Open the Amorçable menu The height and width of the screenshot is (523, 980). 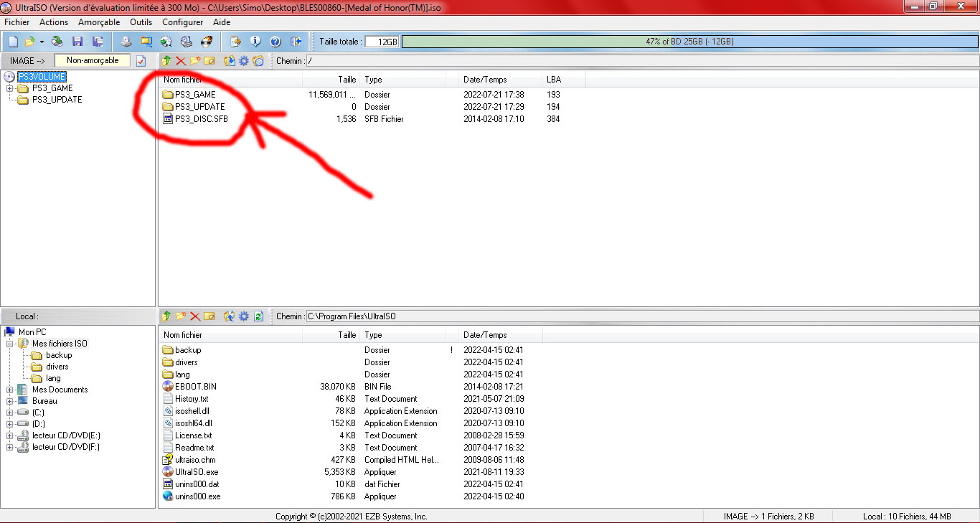click(x=99, y=22)
